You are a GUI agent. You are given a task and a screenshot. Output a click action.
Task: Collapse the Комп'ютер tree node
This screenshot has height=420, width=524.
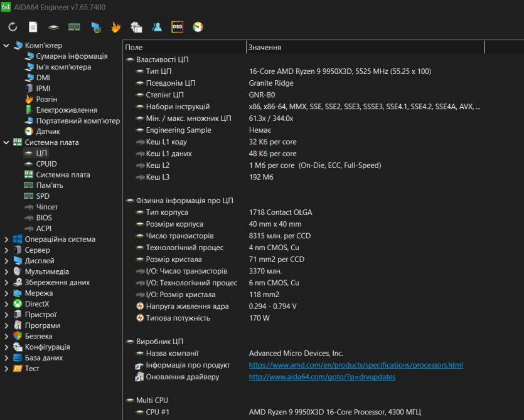6,46
